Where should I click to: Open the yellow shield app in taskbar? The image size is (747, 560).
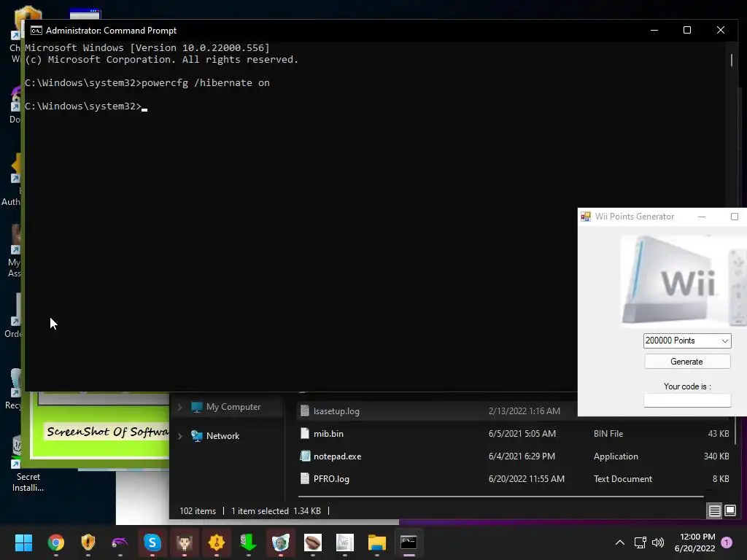click(88, 542)
